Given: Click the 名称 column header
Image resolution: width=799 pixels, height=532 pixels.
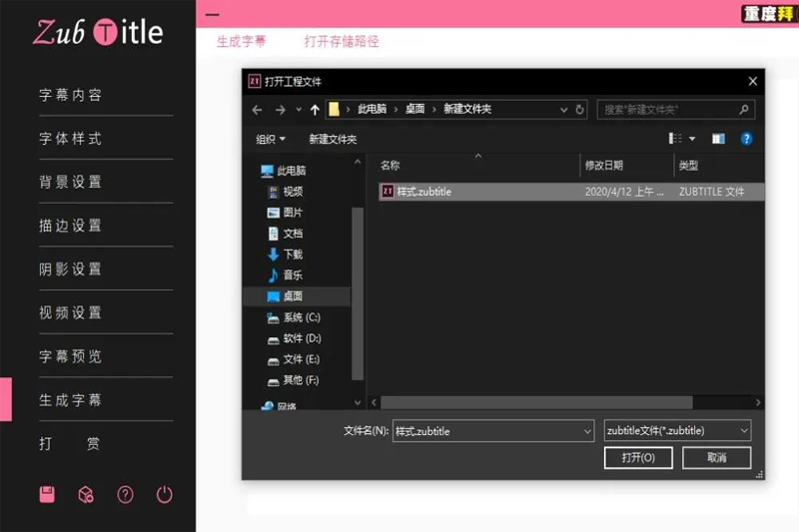Looking at the screenshot, I should click(390, 166).
